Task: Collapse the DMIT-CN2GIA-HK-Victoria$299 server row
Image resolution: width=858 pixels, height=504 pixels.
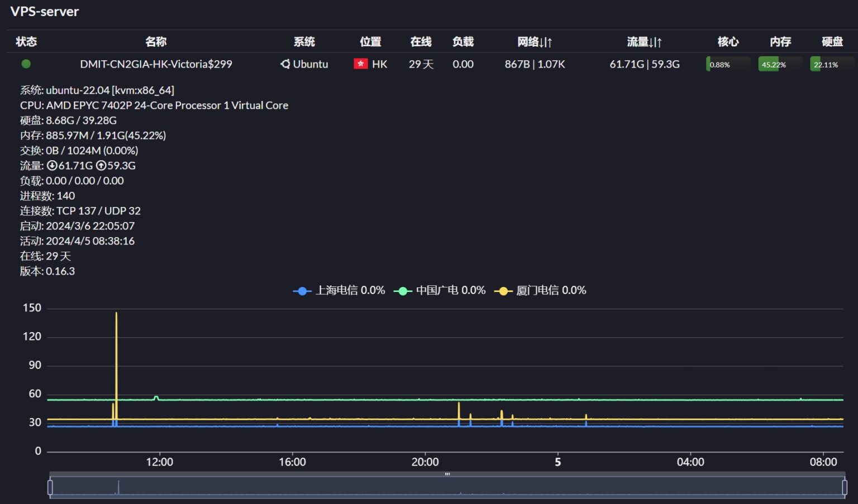Action: coord(156,64)
